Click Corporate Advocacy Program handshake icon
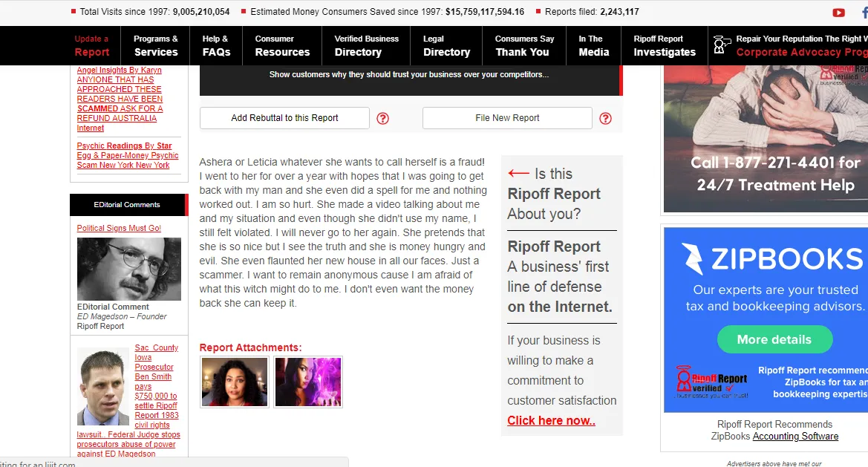The width and height of the screenshot is (868, 467). (721, 45)
